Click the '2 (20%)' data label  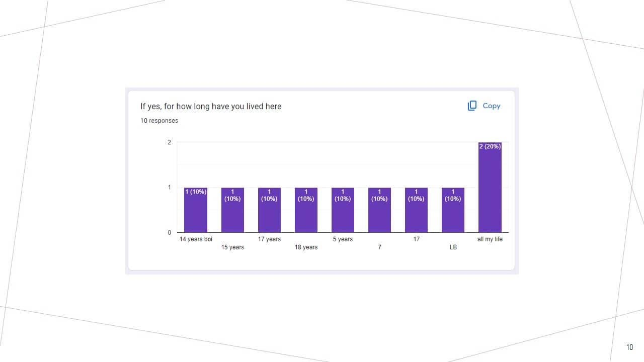coord(490,146)
